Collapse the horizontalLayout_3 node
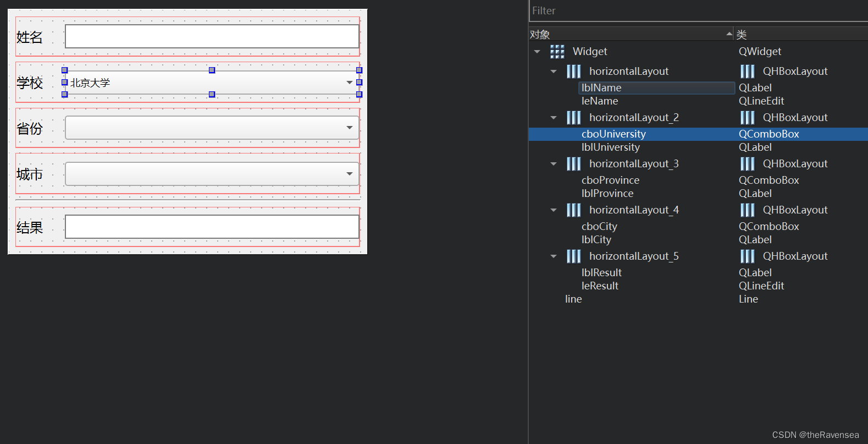Screen dimensions: 868x444 554,164
